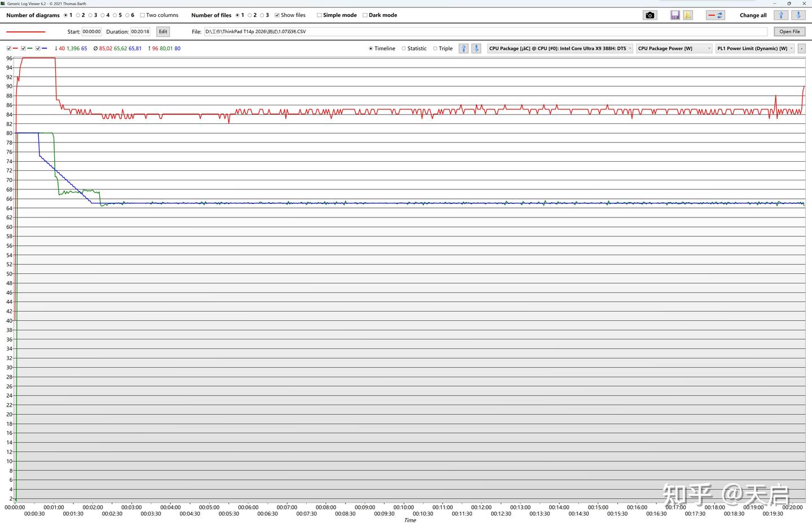This screenshot has width=812, height=528.
Task: Click the Start time input field
Action: point(92,32)
